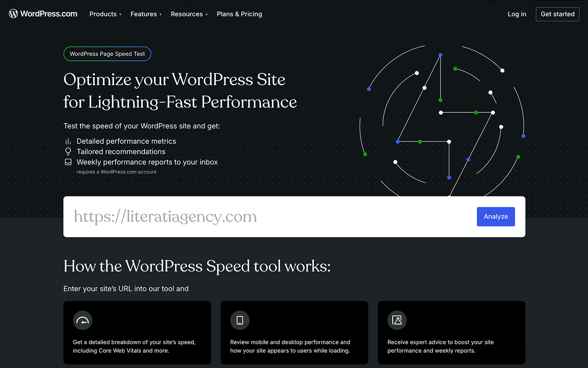Click the Log in link
The width and height of the screenshot is (588, 368).
(x=517, y=14)
